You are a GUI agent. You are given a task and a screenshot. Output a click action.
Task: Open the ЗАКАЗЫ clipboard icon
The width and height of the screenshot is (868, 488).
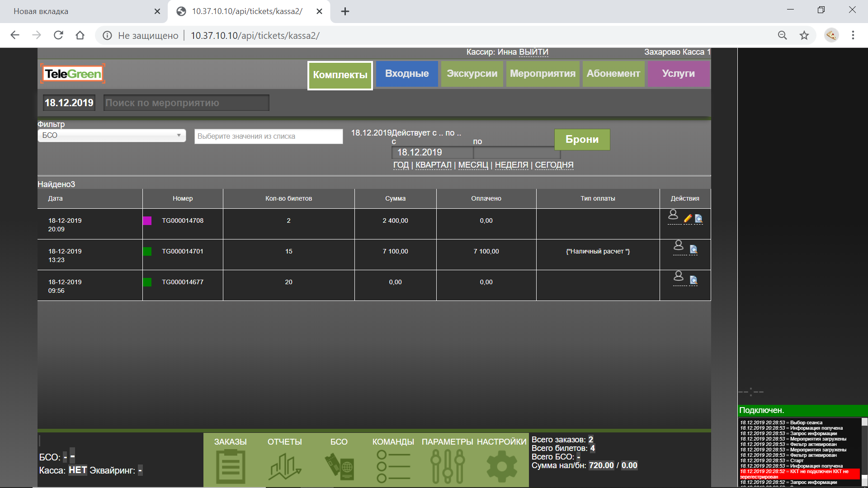pyautogui.click(x=230, y=465)
